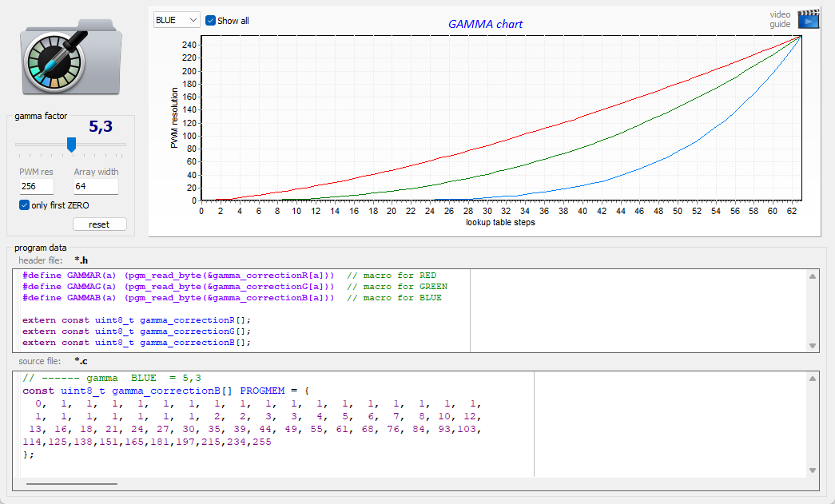Screen dimensions: 835x504
Task: Click the video guide text link
Action: (x=780, y=19)
